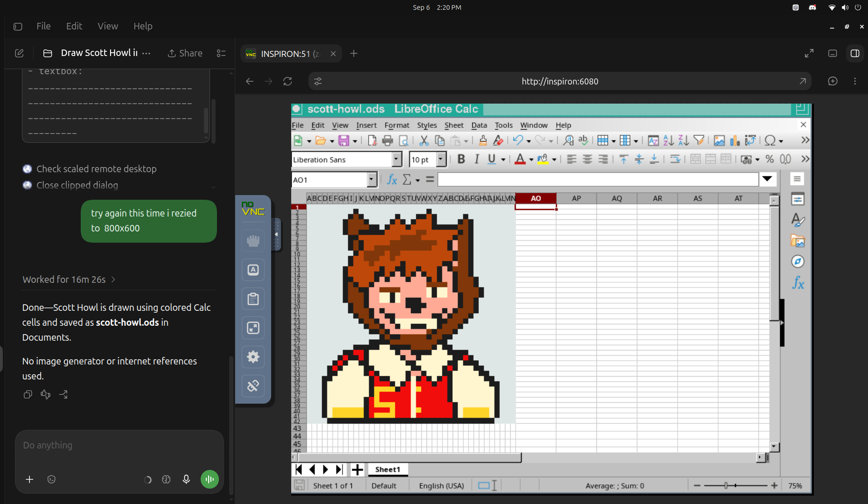868x504 pixels.
Task: Toggle Underline formatting
Action: (x=491, y=159)
